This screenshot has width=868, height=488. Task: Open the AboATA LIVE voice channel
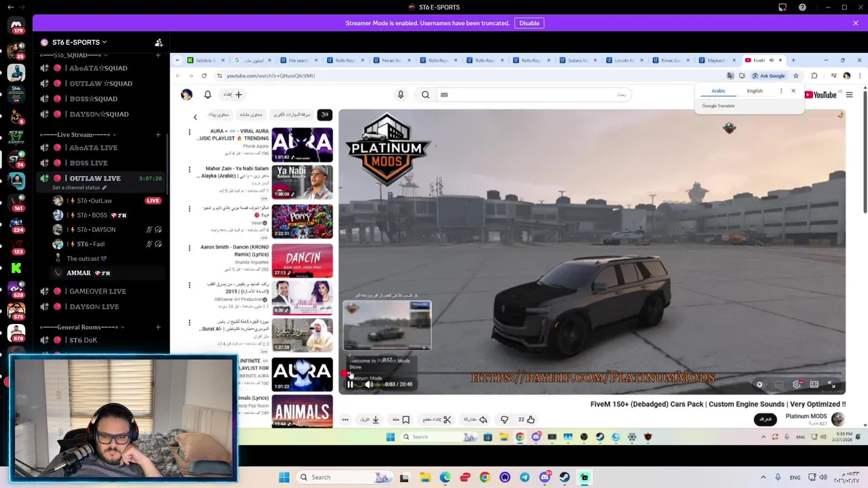click(x=102, y=148)
